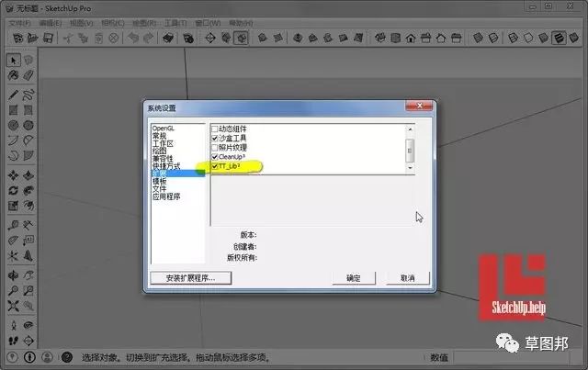The width and height of the screenshot is (588, 370).
Task: Select the Circle tool
Action: 14,125
